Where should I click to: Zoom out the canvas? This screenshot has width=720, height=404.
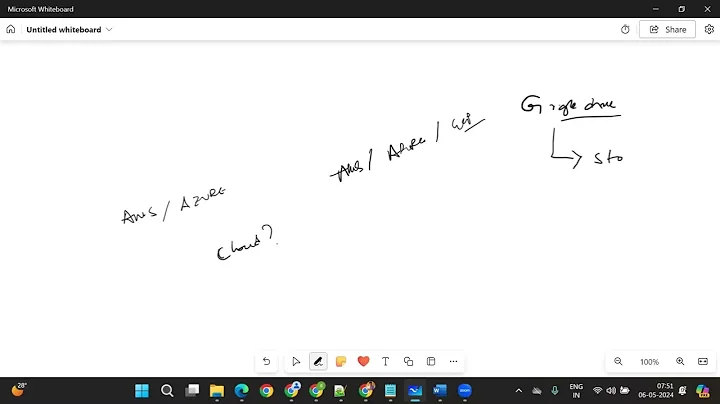pyautogui.click(x=619, y=362)
